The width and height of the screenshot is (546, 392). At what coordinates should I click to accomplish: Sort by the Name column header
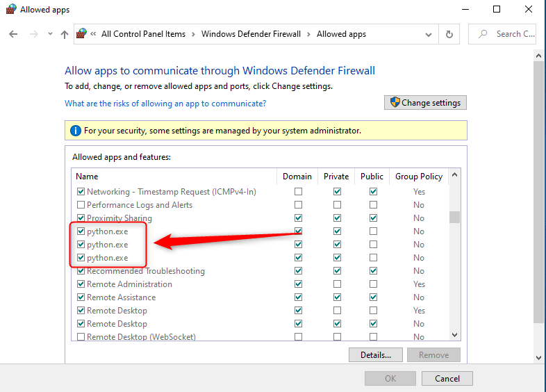click(x=174, y=177)
